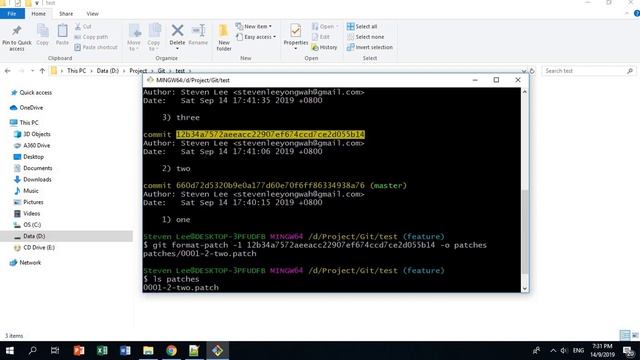The height and width of the screenshot is (360, 640).
Task: Open the History command
Action: click(324, 47)
